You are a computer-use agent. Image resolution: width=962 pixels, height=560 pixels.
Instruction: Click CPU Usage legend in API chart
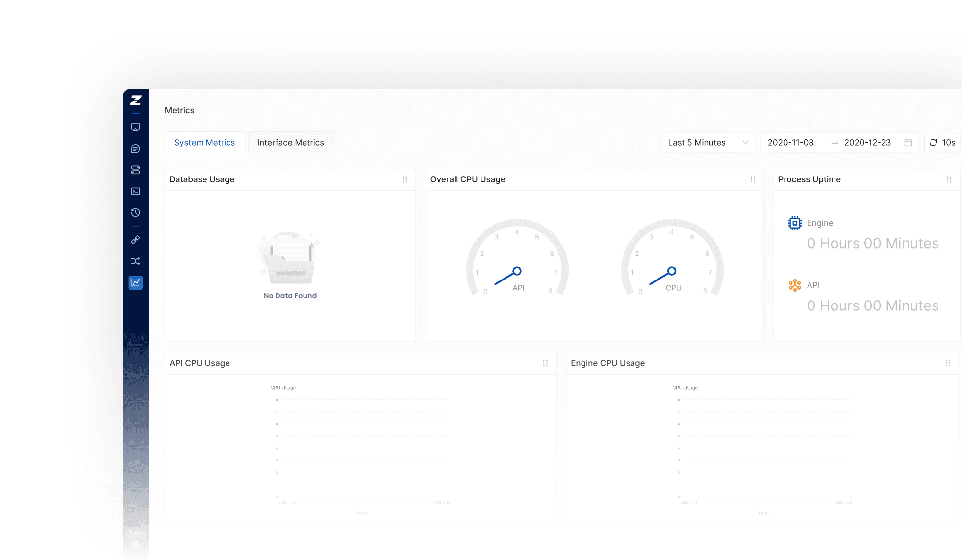point(283,388)
